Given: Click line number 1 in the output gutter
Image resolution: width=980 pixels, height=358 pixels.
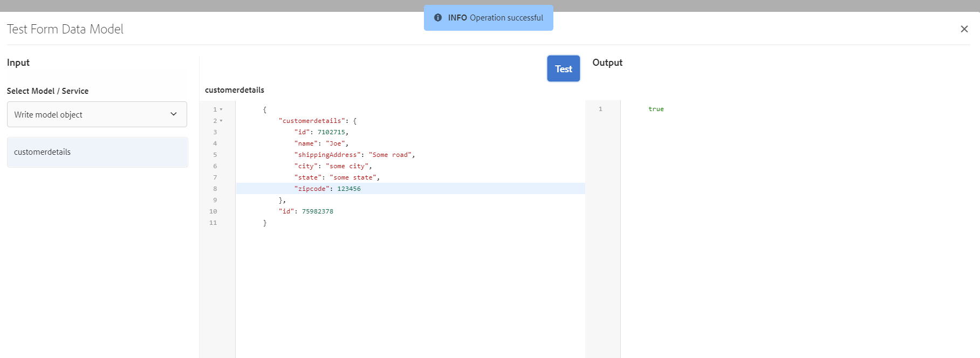Looking at the screenshot, I should [600, 109].
